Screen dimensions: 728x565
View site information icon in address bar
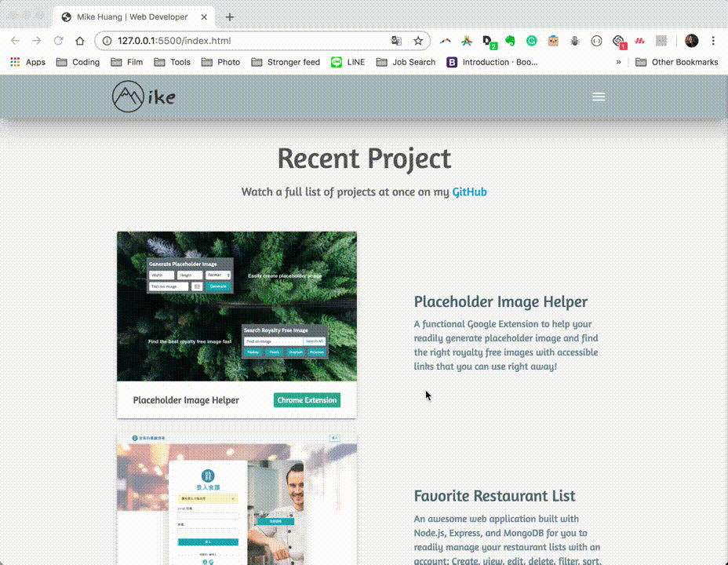107,41
